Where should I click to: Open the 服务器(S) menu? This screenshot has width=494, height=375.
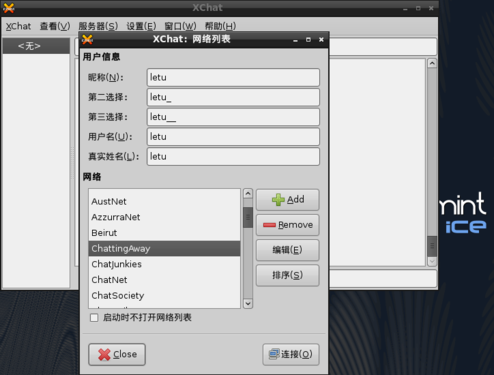pos(98,26)
